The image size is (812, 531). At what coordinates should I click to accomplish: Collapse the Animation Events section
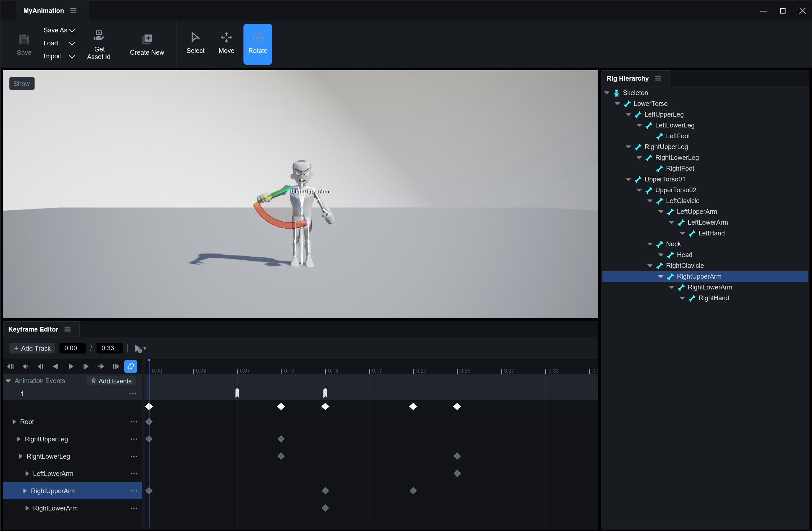(8, 381)
